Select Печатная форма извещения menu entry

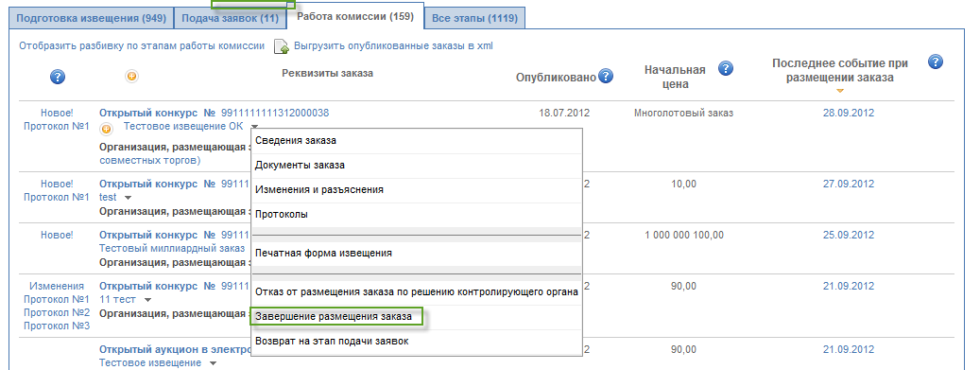pos(416,254)
